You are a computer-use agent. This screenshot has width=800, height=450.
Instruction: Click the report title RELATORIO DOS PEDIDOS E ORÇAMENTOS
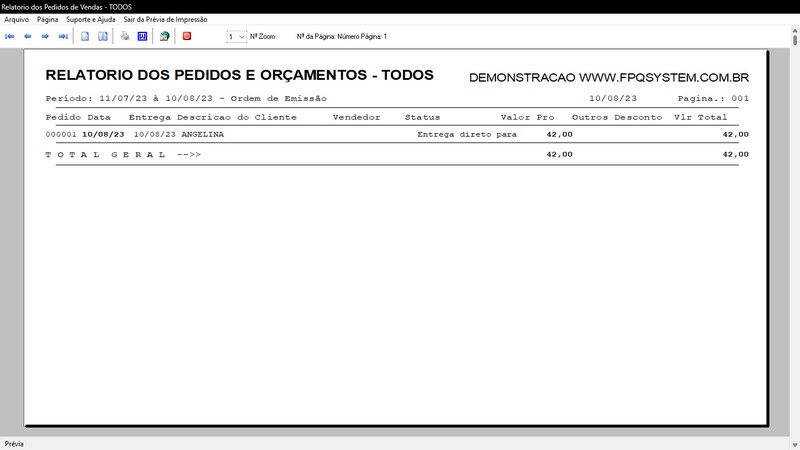click(239, 75)
